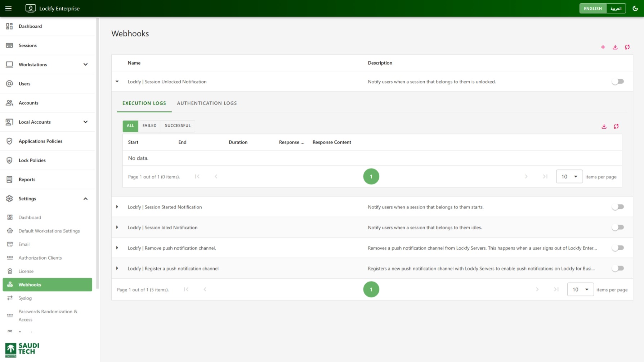This screenshot has height=362, width=644.
Task: Refresh the execution logs
Action: [616, 127]
